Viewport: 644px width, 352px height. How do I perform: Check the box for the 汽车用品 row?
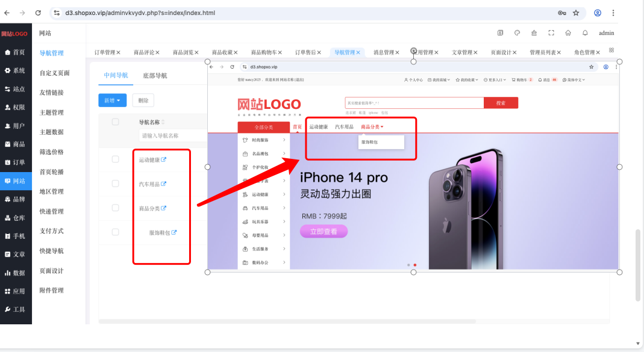(116, 184)
